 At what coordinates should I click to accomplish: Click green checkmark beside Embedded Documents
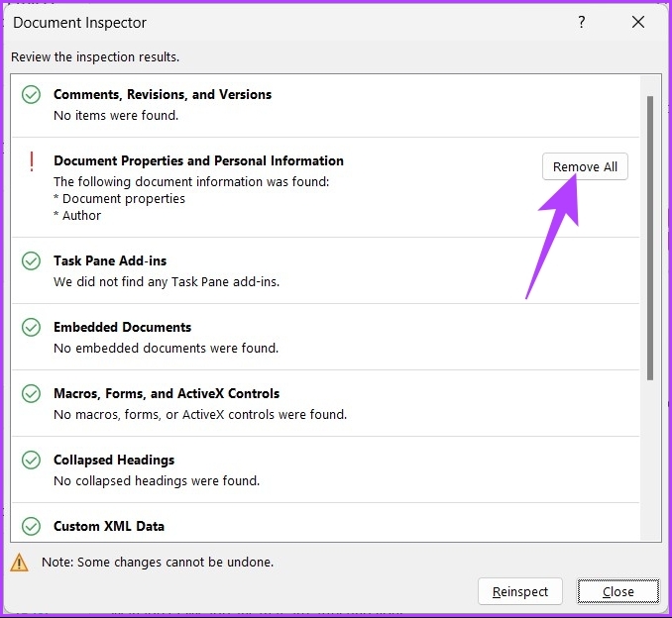point(32,328)
